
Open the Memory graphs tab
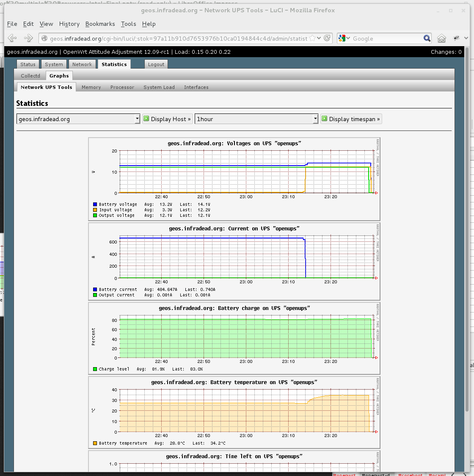(91, 87)
